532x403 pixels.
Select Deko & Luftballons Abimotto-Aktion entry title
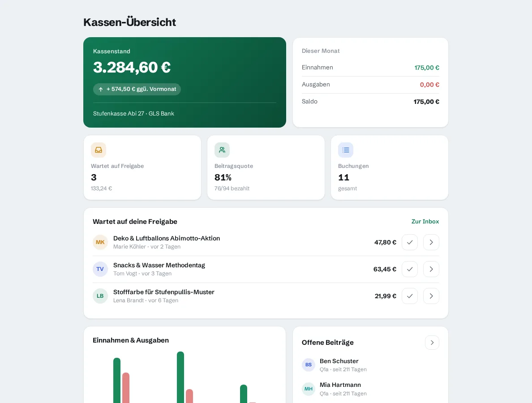pos(167,239)
